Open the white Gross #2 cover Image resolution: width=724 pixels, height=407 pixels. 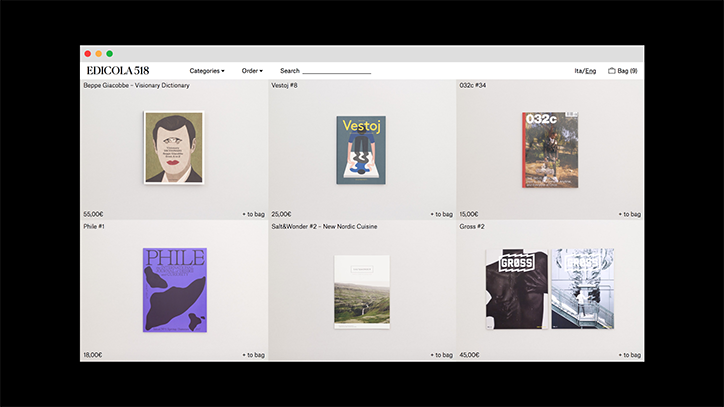(x=583, y=289)
